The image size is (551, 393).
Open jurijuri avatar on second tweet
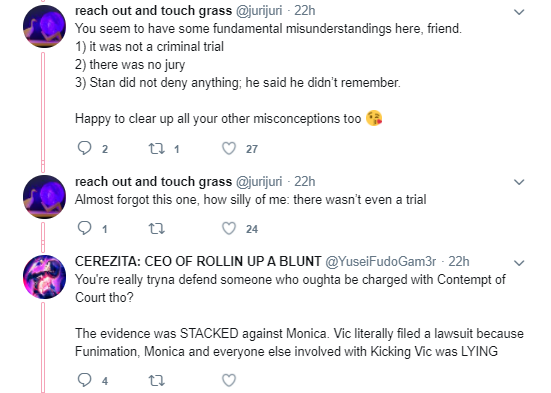click(44, 197)
